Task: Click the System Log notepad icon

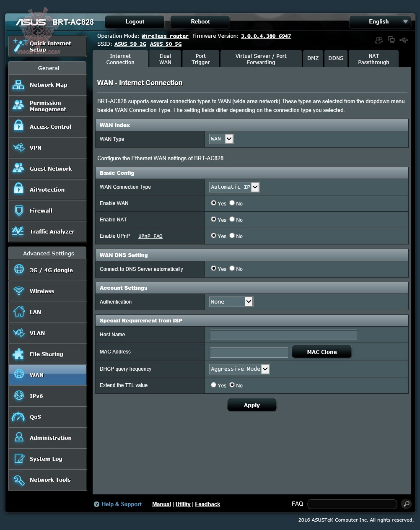Action: 18,459
